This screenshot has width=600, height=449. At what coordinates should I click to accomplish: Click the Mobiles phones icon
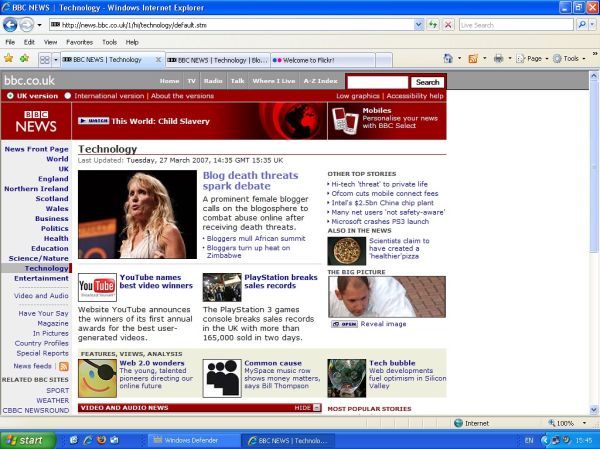[345, 121]
